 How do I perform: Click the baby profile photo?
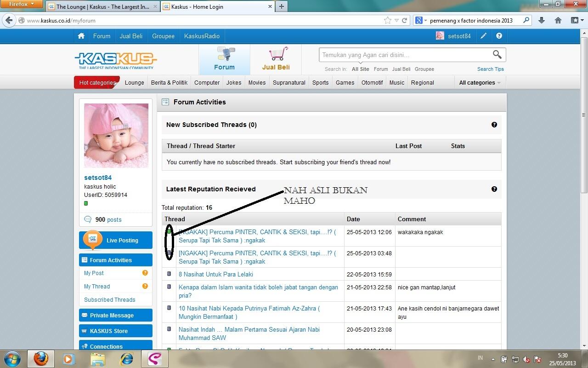click(116, 136)
